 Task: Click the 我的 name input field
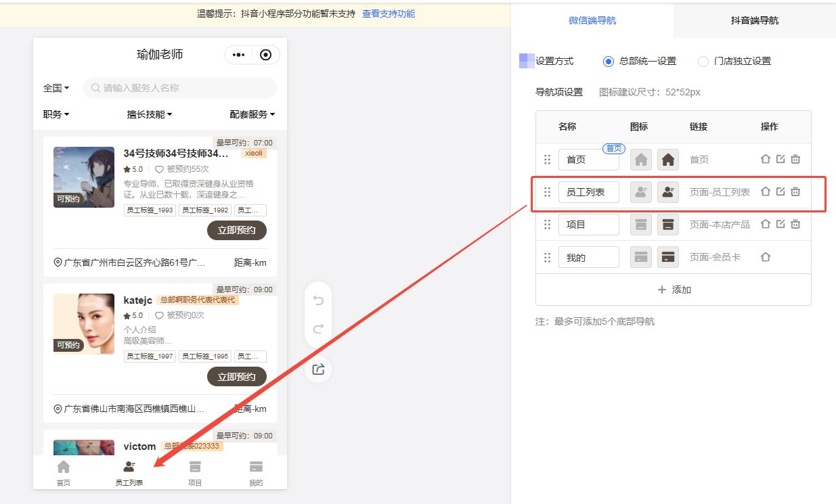click(x=589, y=257)
